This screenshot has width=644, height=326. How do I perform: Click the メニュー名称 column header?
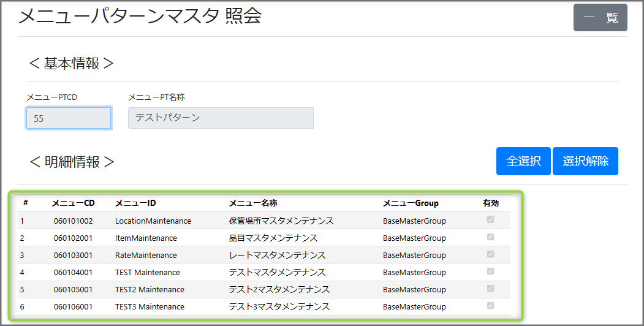(253, 203)
